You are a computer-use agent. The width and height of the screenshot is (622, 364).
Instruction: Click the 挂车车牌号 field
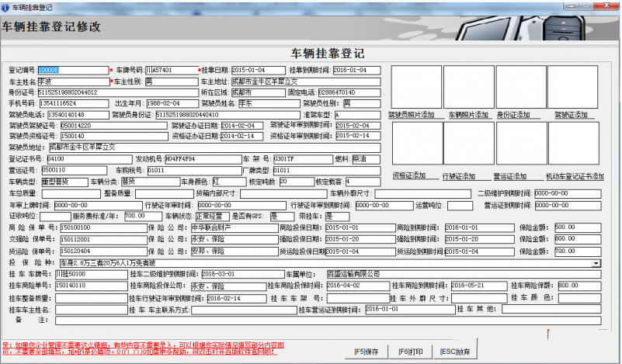click(91, 275)
